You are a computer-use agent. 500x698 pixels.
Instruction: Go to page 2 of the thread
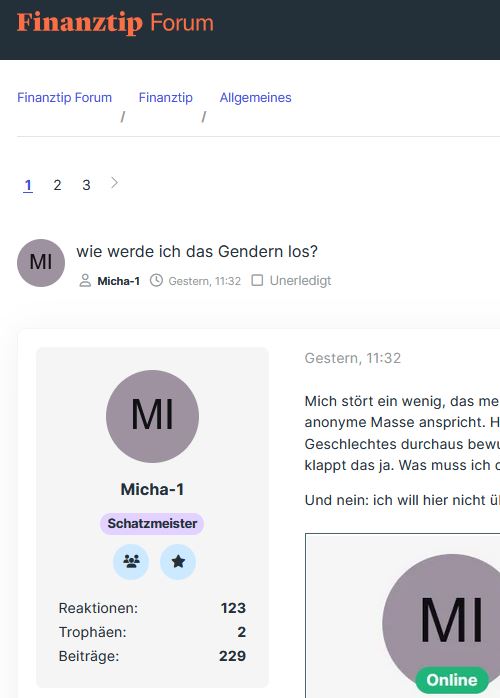[x=57, y=185]
